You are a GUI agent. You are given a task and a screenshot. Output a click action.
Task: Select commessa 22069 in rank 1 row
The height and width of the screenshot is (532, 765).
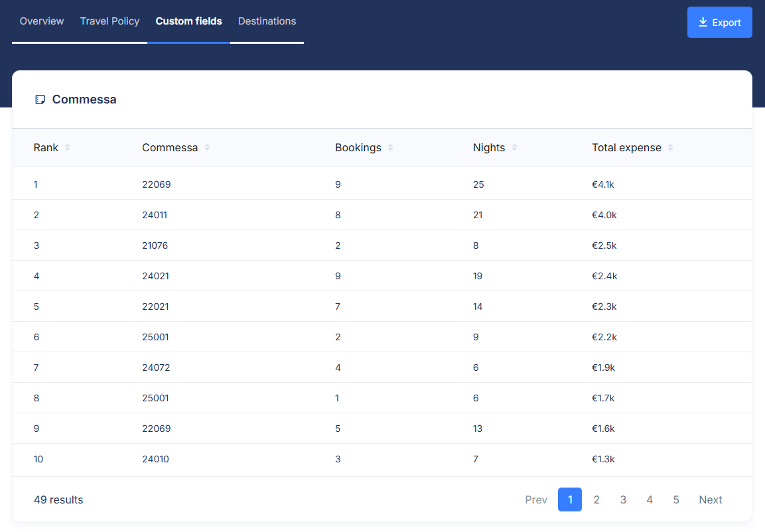click(x=157, y=184)
